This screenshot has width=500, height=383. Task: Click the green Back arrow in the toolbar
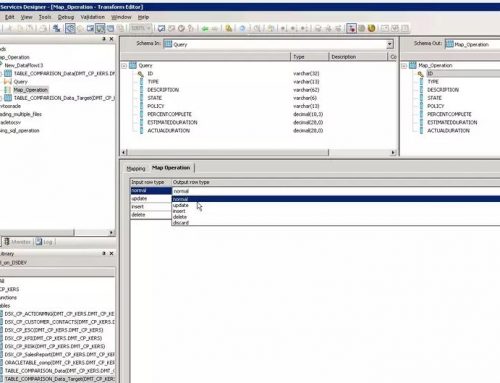(x=205, y=29)
